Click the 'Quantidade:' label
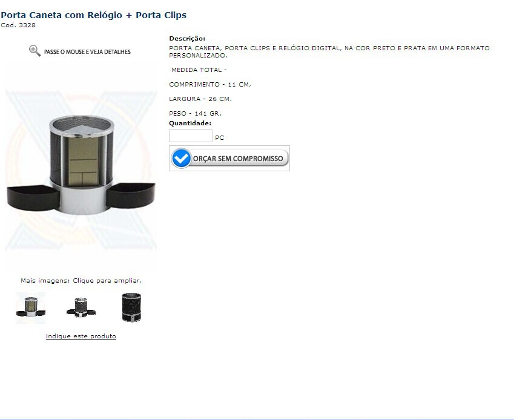Screen dimensions: 514x420 [190, 123]
